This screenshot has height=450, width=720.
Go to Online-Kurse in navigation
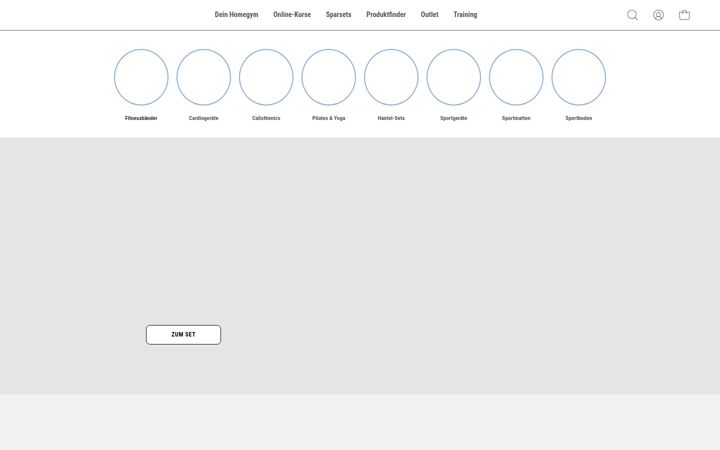click(x=292, y=15)
